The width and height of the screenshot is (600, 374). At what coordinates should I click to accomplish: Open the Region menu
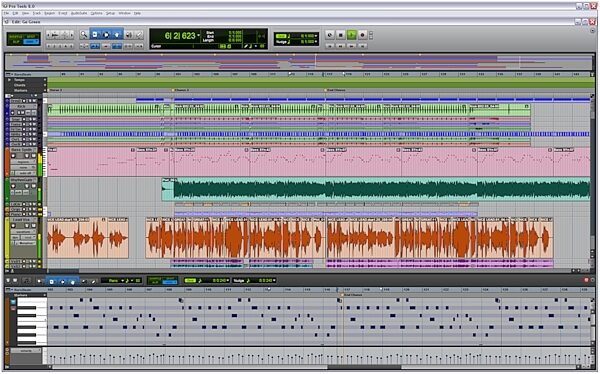tap(49, 13)
